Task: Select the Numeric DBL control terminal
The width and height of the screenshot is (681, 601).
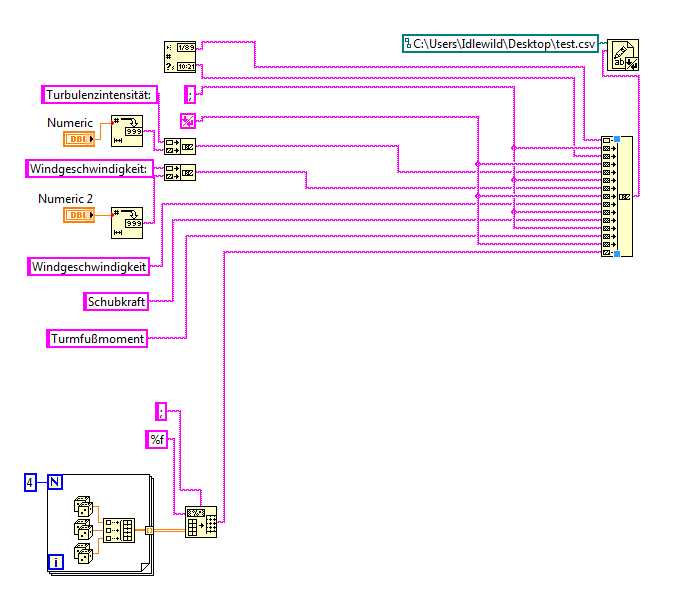Action: point(79,139)
